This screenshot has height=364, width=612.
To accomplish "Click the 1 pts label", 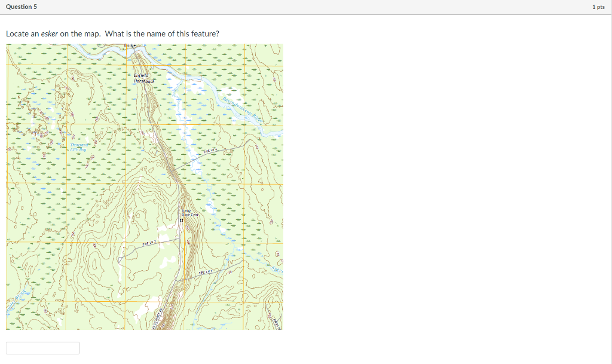I will [598, 7].
